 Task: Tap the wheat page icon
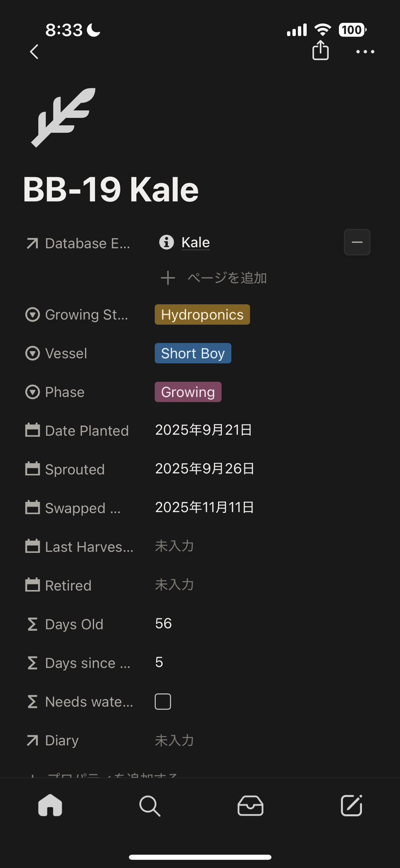coord(63,117)
